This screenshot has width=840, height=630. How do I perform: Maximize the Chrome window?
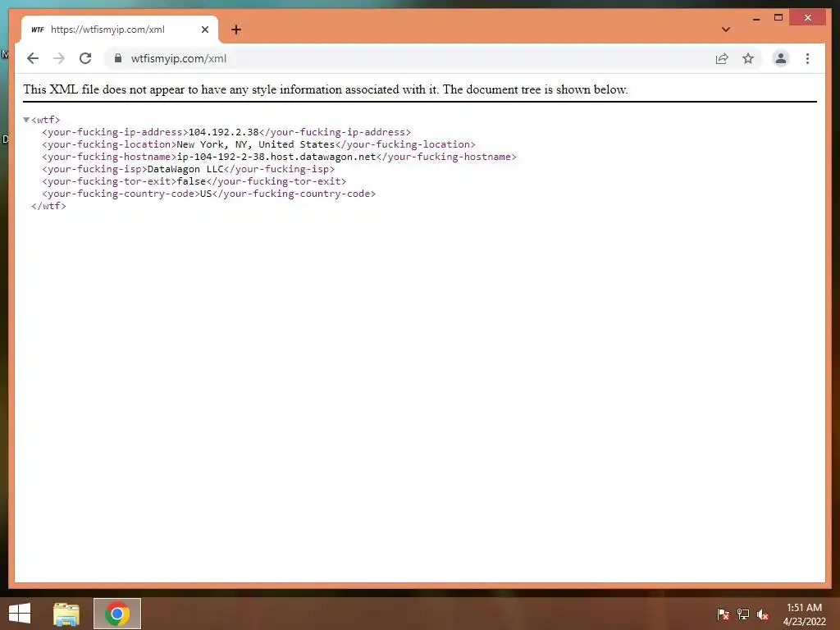(x=778, y=18)
